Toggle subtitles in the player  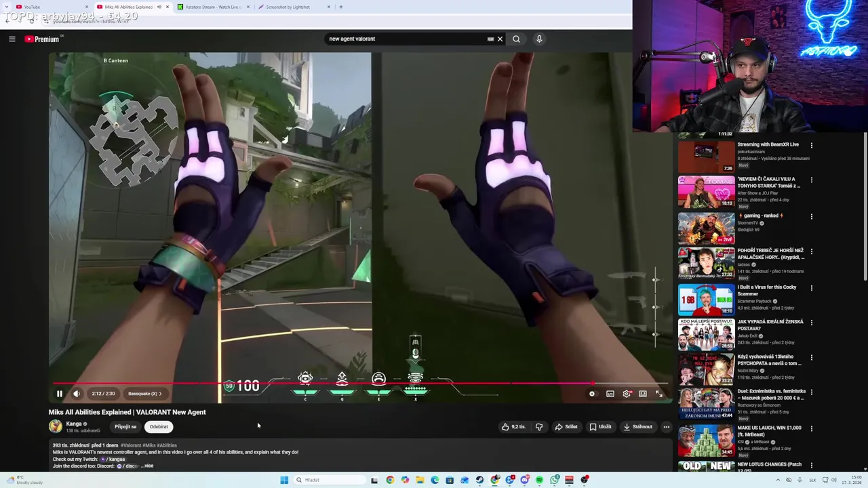coord(610,394)
